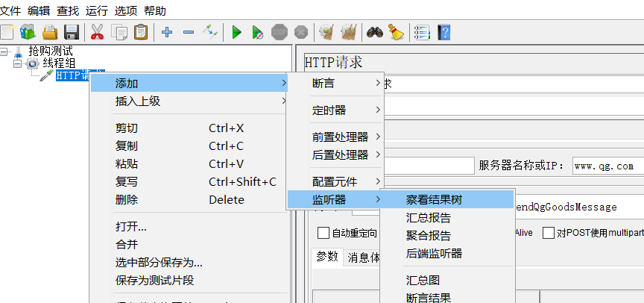Open the 选项 menu
The height and width of the screenshot is (303, 644).
pos(126,11)
